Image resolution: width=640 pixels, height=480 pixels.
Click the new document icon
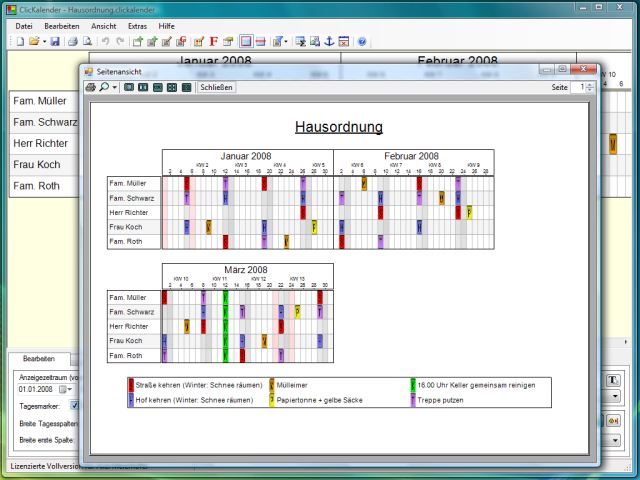pyautogui.click(x=19, y=41)
